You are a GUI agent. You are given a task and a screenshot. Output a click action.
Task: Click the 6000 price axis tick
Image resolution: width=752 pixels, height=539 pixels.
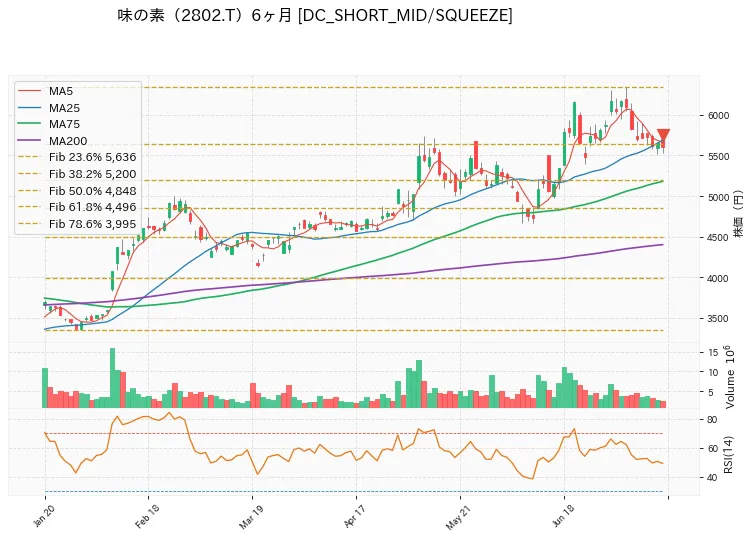[718, 116]
